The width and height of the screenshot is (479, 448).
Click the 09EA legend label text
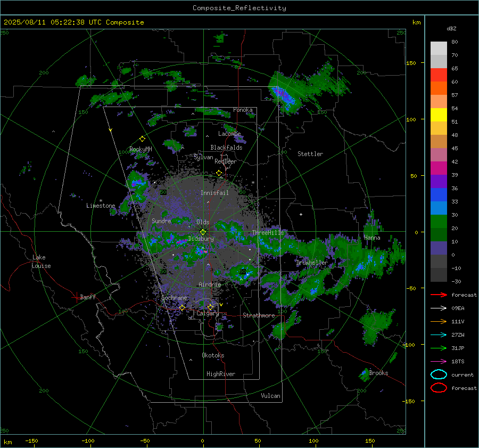pos(458,308)
